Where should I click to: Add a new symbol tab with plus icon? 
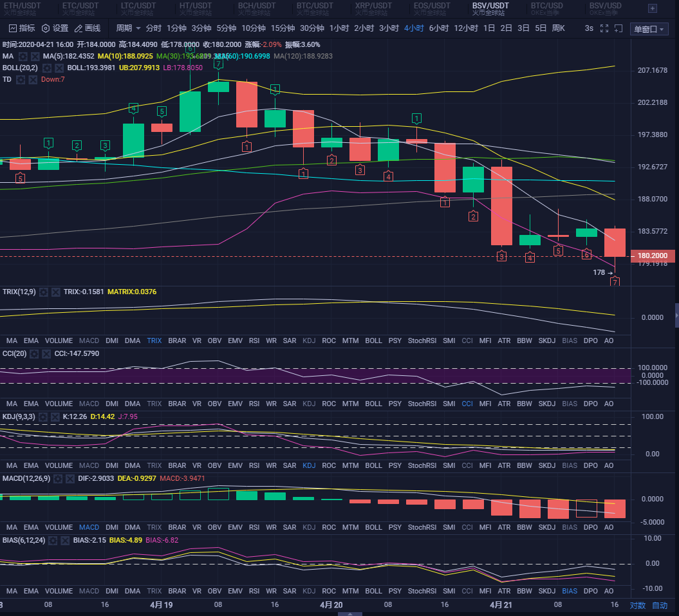[x=652, y=8]
